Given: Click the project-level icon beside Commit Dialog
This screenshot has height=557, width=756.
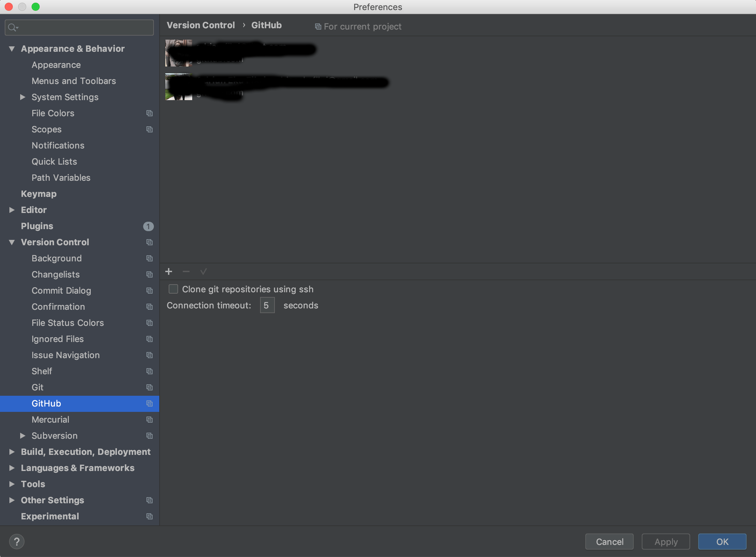Looking at the screenshot, I should [150, 291].
